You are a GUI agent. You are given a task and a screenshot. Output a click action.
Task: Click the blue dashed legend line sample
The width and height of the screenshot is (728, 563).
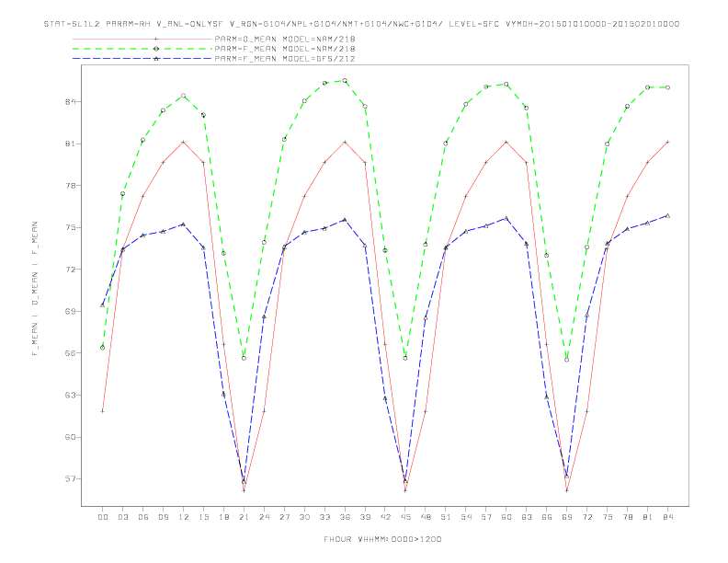pyautogui.click(x=142, y=59)
